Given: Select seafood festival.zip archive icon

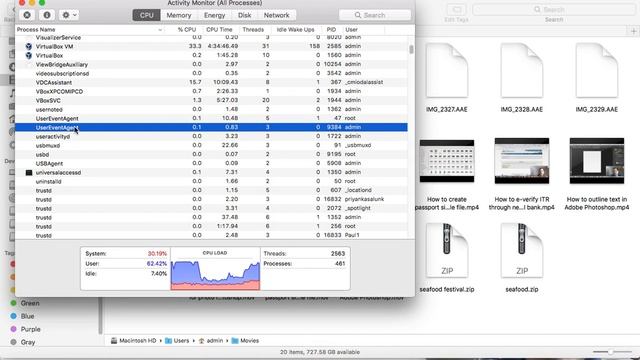Looking at the screenshot, I should 447,251.
